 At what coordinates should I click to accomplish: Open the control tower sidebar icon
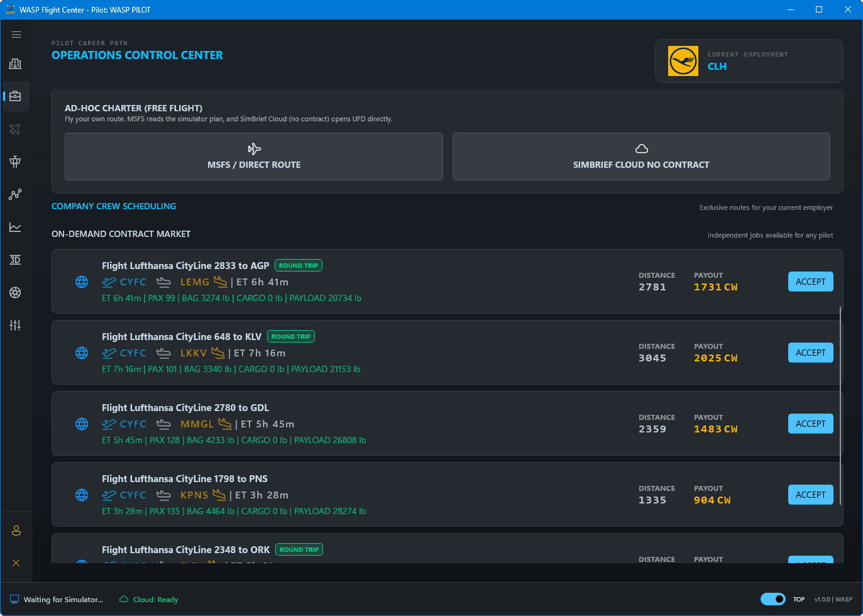[x=16, y=162]
